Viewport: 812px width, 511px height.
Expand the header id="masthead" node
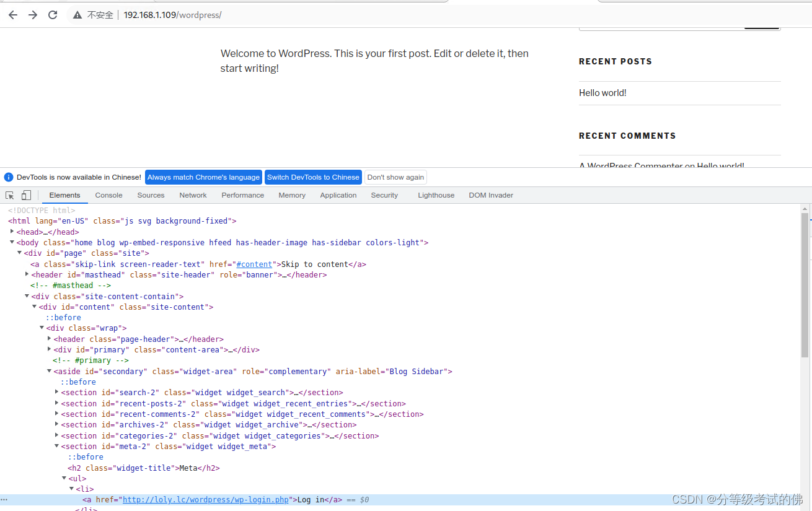(27, 274)
